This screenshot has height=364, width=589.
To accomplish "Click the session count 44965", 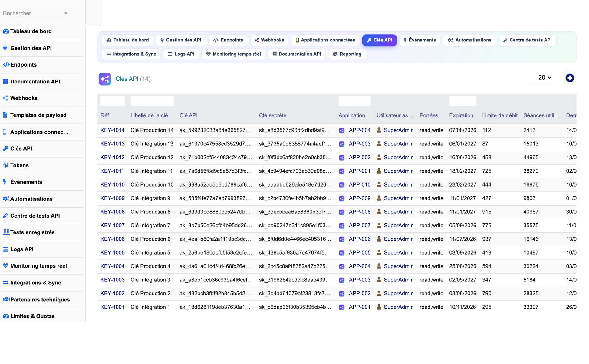I will click(531, 158).
